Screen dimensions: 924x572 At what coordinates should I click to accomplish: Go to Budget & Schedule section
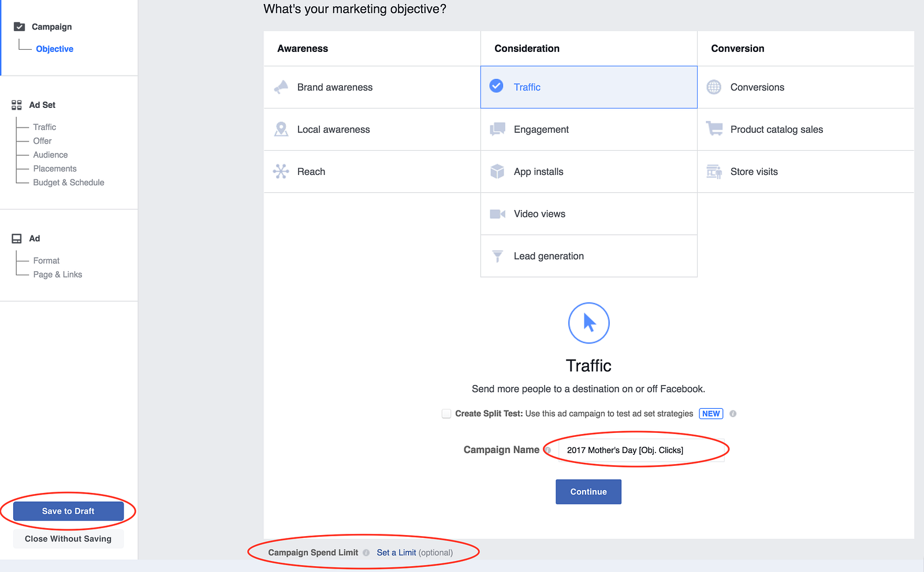[69, 182]
